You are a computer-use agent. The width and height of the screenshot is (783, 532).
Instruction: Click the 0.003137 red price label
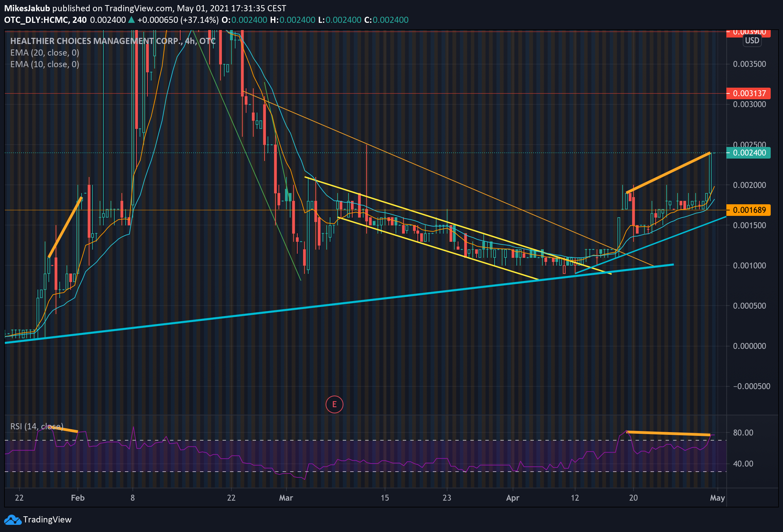coord(748,93)
